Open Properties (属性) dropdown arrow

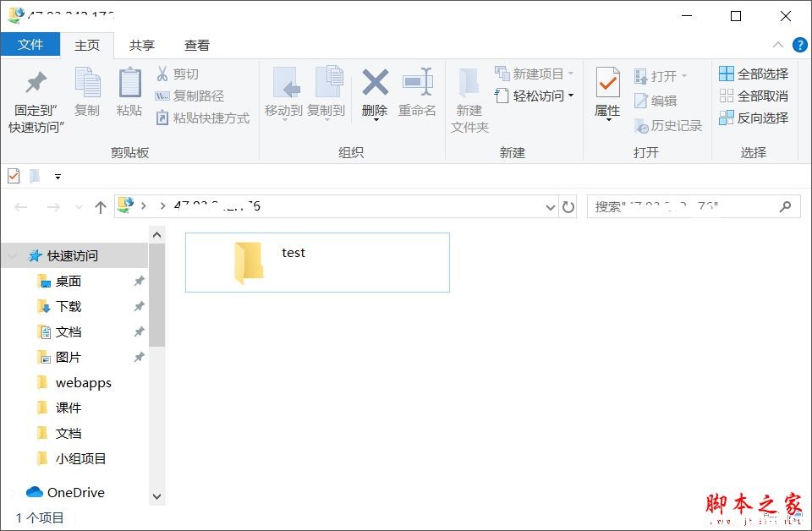[x=608, y=120]
